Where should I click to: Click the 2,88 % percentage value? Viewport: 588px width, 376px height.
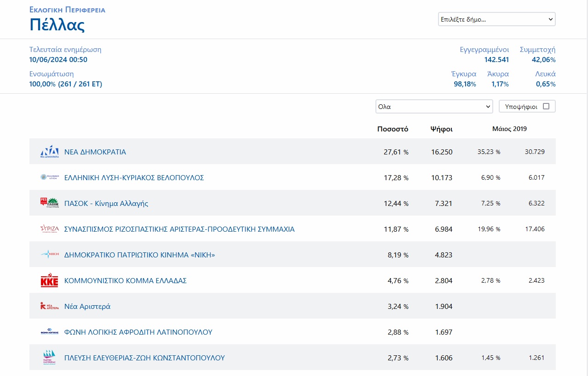pyautogui.click(x=398, y=332)
